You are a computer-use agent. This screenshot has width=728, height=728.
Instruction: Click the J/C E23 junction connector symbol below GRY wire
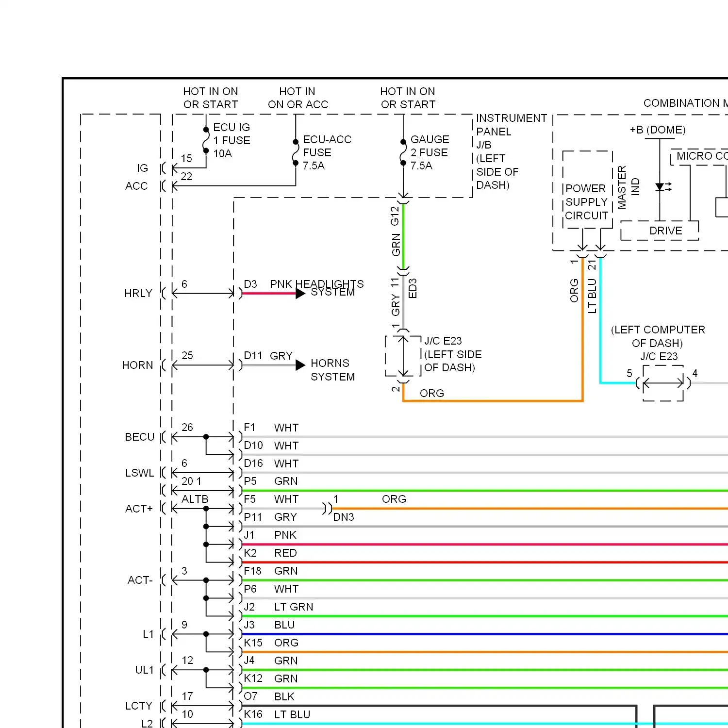click(x=403, y=356)
